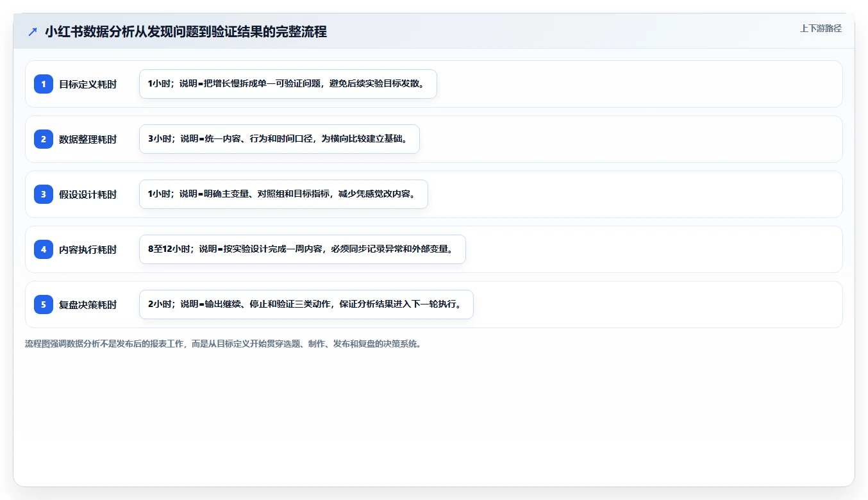Open the description box starting 8至12小时
Image resolution: width=868 pixels, height=500 pixels.
coord(303,249)
